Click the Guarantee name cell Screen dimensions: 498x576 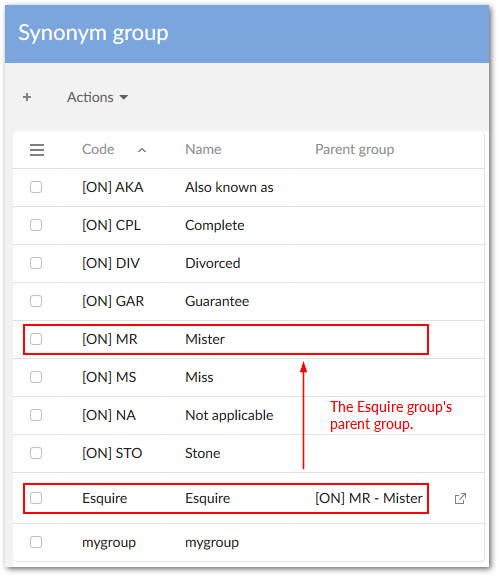coord(217,301)
